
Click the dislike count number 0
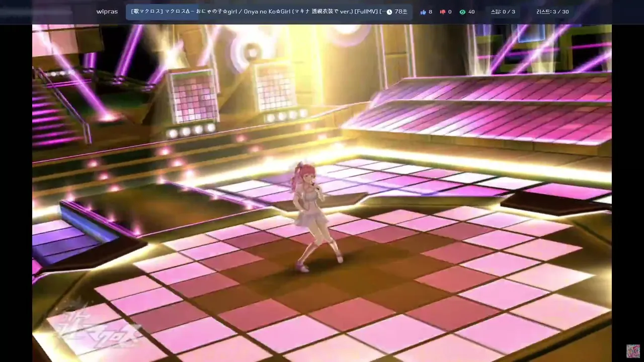pos(450,12)
